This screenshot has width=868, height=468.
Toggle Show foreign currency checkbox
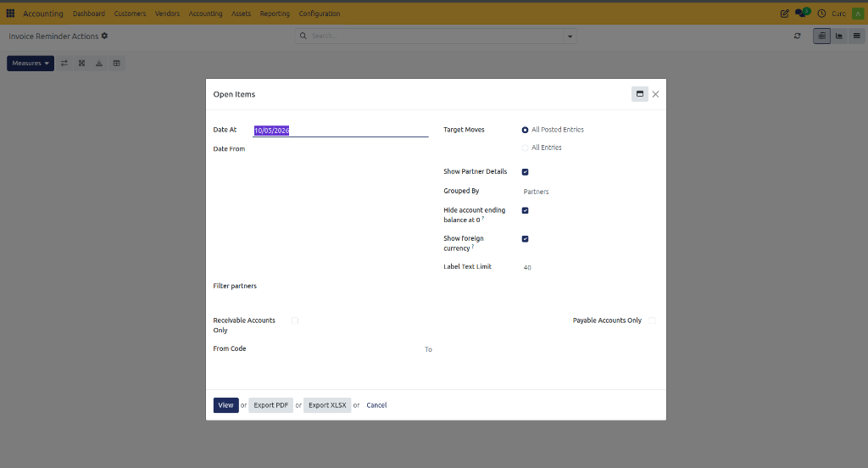(526, 239)
